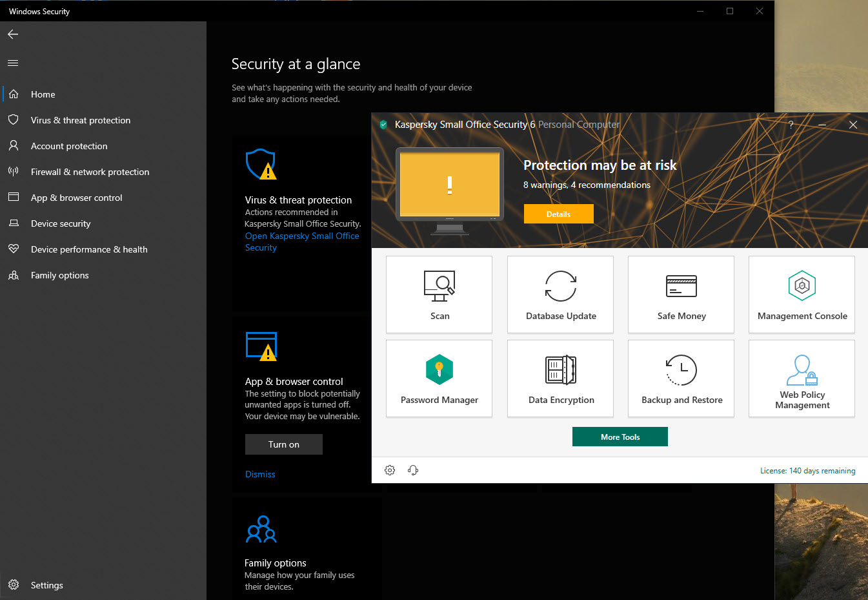The width and height of the screenshot is (868, 600).
Task: Open Password Manager tile
Action: point(439,378)
